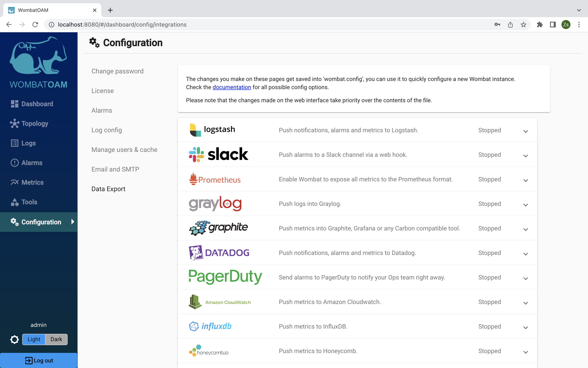Click the Graphite logo
The image size is (588, 368).
pyautogui.click(x=218, y=228)
